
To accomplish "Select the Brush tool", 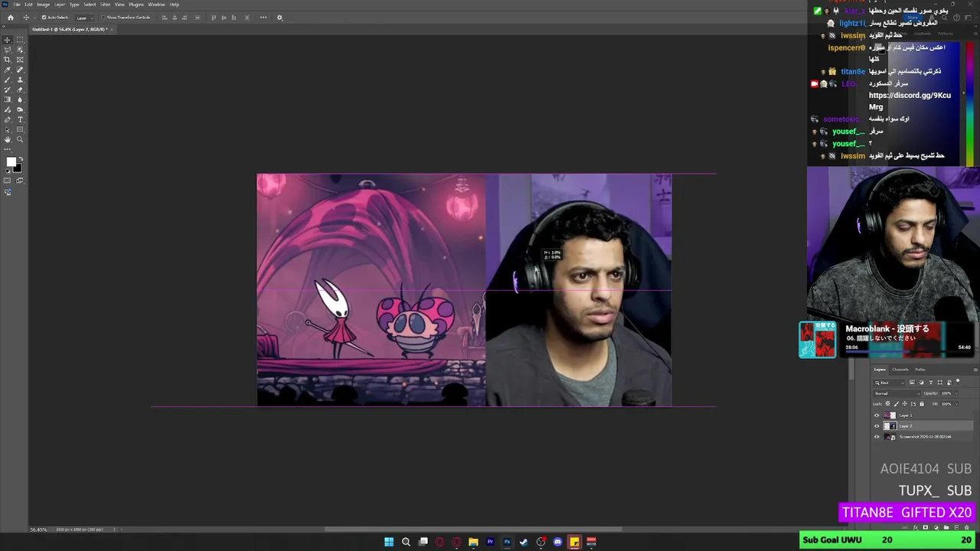I will click(8, 80).
